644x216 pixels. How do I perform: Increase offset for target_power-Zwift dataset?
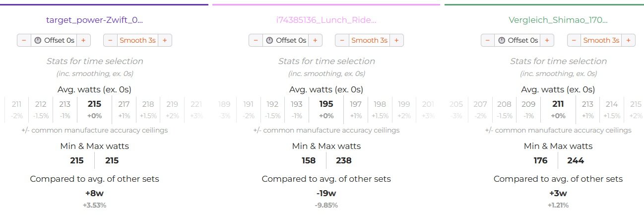(x=83, y=40)
